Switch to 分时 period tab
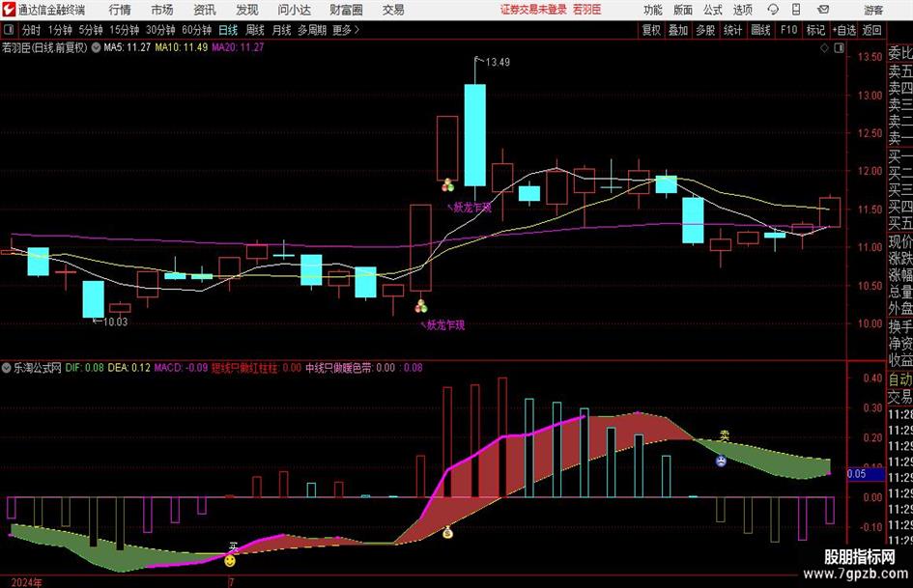The image size is (913, 588). pyautogui.click(x=32, y=30)
